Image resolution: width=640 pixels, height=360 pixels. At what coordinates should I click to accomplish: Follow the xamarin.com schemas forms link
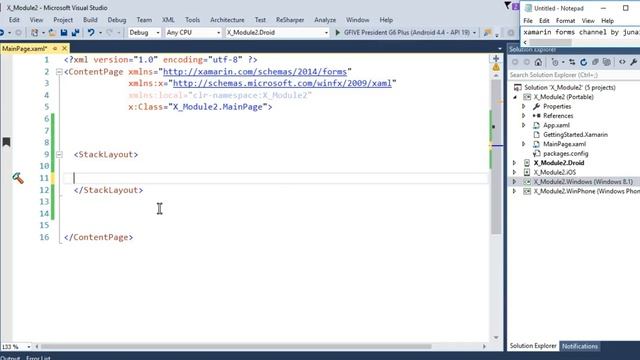click(x=255, y=72)
